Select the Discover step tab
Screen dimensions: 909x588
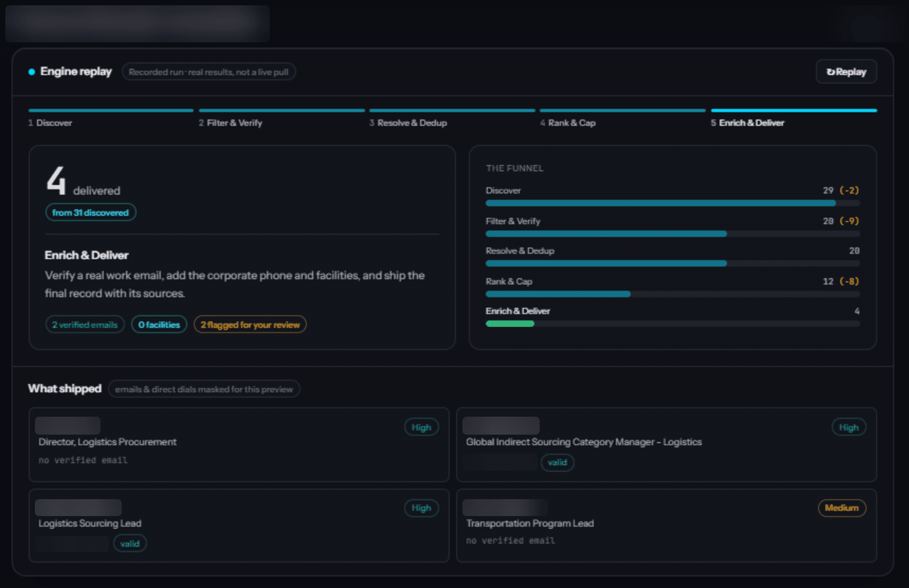tap(111, 118)
